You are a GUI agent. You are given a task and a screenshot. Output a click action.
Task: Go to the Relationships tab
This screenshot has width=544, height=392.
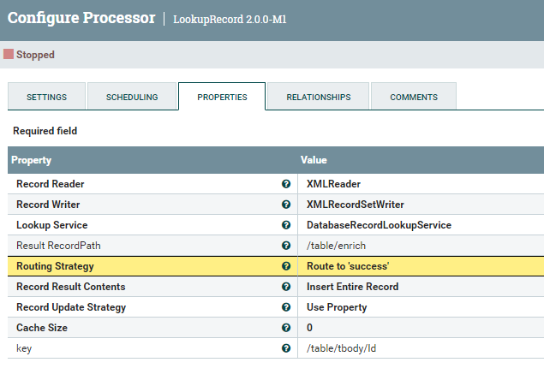(x=319, y=97)
